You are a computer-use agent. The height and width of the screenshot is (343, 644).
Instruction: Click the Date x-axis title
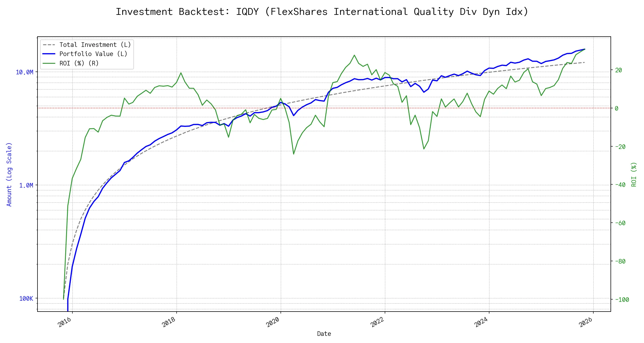[324, 334]
